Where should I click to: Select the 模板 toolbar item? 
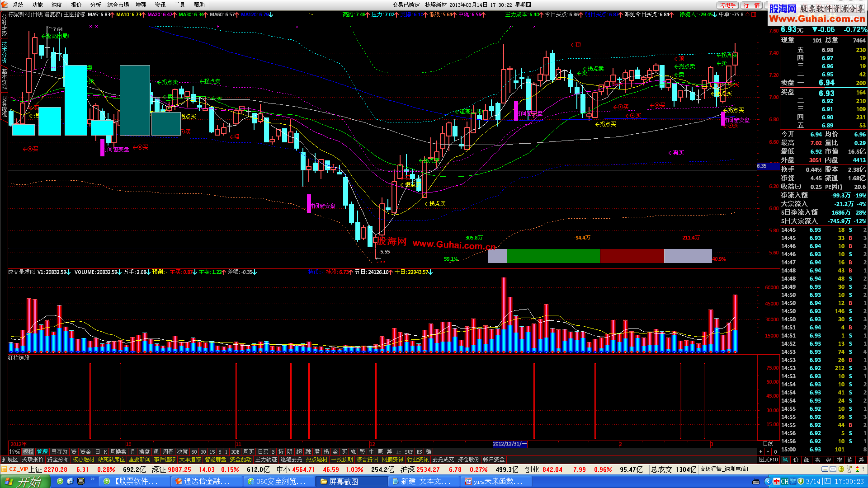28,452
